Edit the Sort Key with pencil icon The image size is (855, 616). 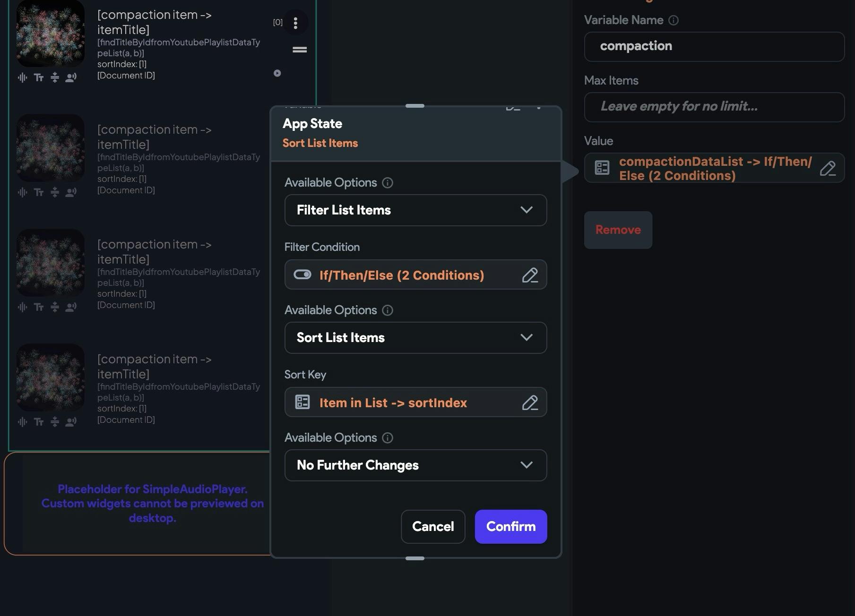point(530,402)
